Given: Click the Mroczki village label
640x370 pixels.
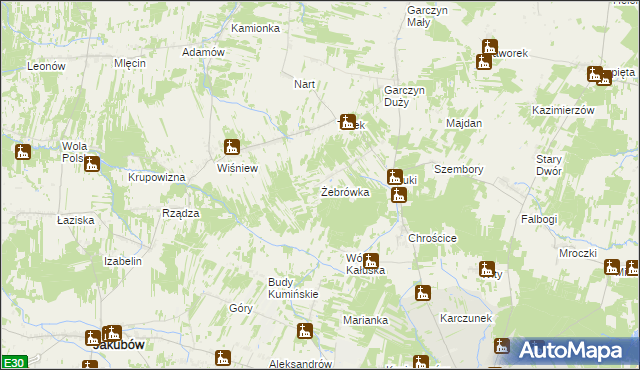Looking at the screenshot, I should coord(578,253).
